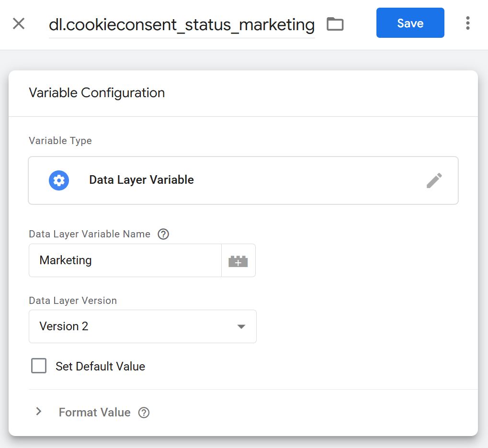The image size is (488, 448).
Task: Click the Variable Configuration card header
Action: click(x=97, y=93)
